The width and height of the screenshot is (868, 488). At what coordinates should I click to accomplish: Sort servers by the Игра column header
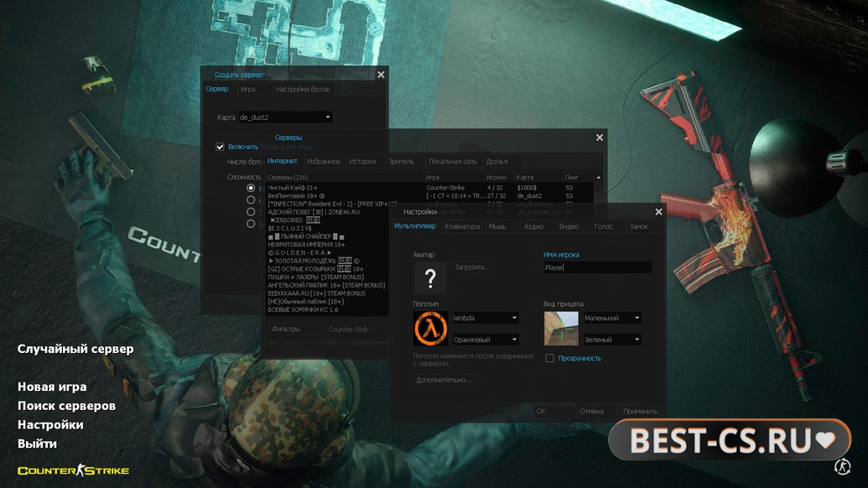[x=454, y=178]
